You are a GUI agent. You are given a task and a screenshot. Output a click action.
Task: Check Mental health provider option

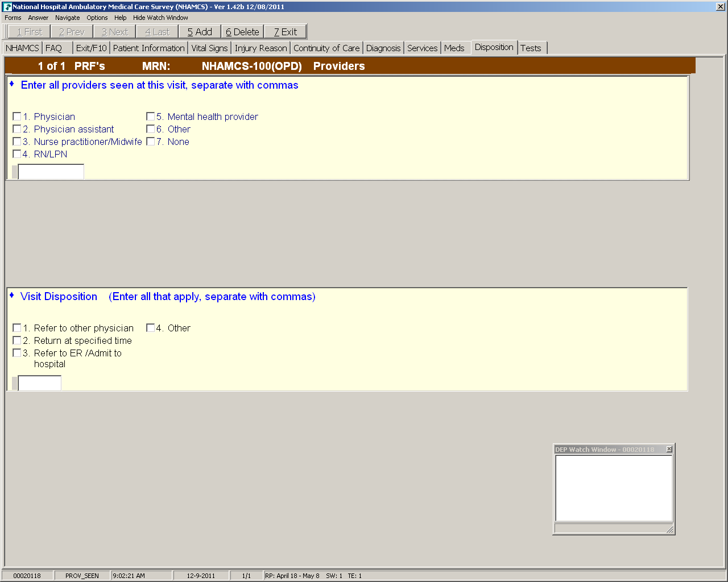click(151, 117)
